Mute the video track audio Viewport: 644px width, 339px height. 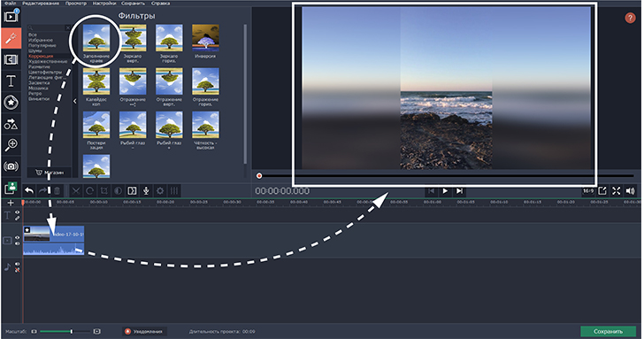pyautogui.click(x=18, y=243)
